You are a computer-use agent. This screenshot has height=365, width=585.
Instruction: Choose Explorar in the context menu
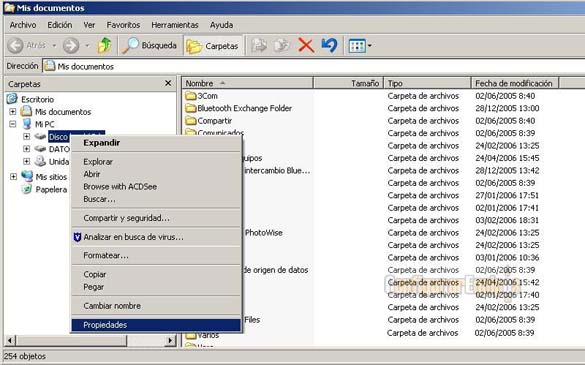pos(156,162)
